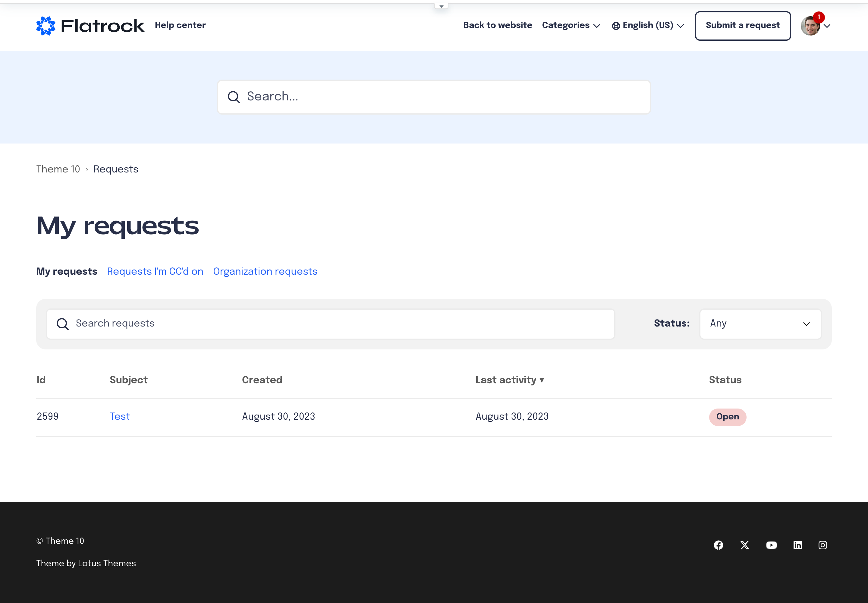Open the English (US) language selector
Viewport: 868px width, 603px height.
coord(648,25)
